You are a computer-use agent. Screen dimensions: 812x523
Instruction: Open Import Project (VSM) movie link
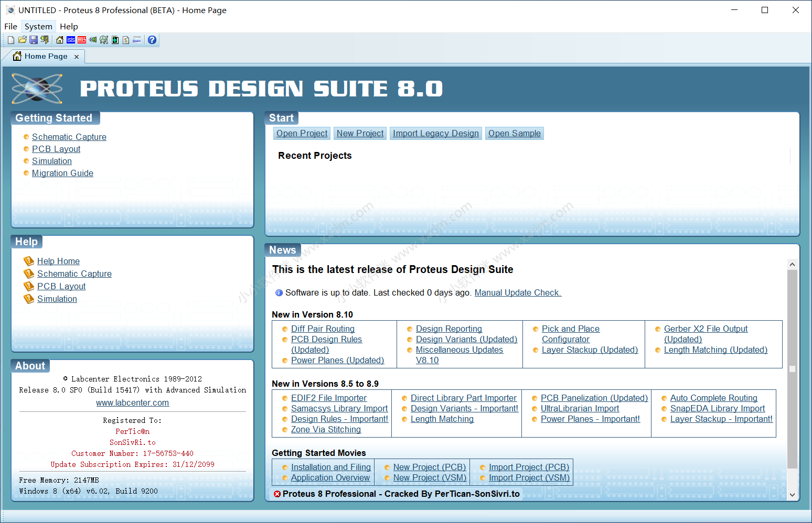point(529,477)
